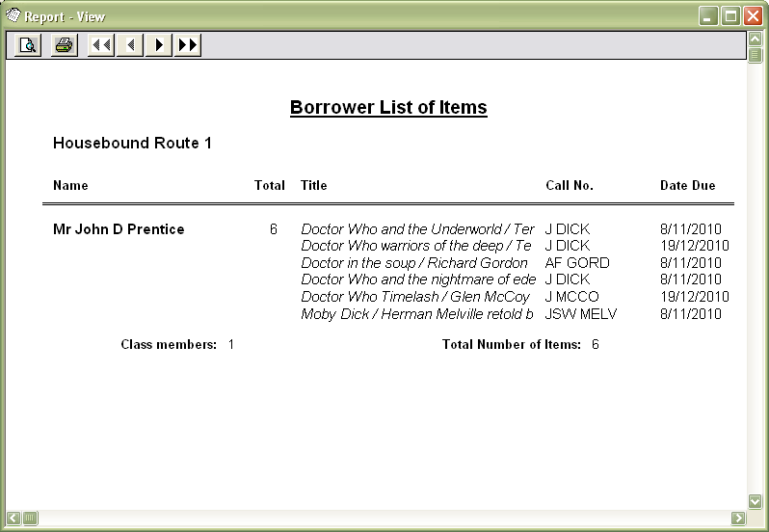The height and width of the screenshot is (532, 769).
Task: Click the vertical scrollbar thumb
Action: pyautogui.click(x=756, y=54)
